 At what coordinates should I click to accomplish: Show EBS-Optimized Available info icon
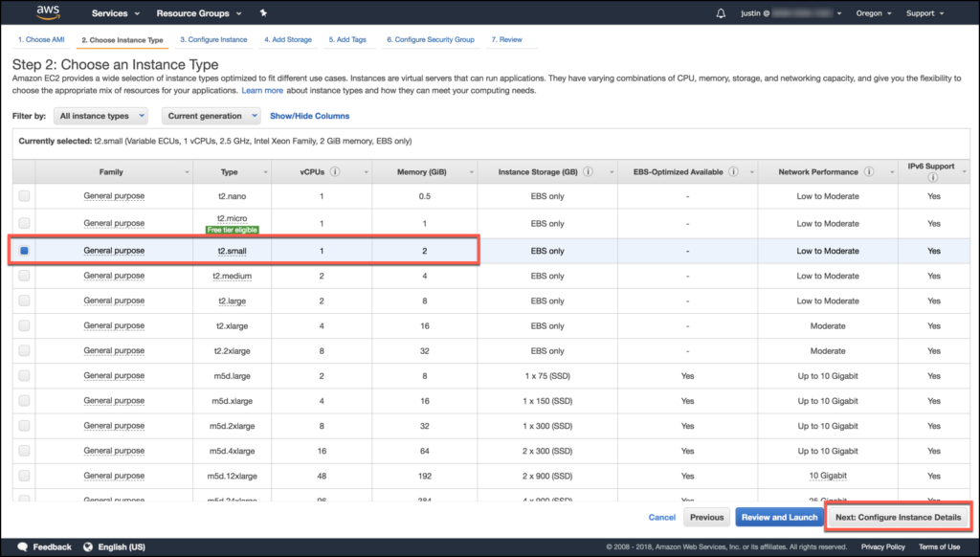[x=734, y=172]
